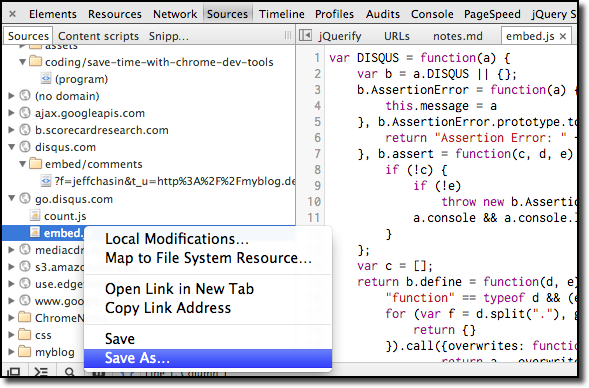Select the (program) file entry
This screenshot has width=589, height=388.
[x=81, y=79]
